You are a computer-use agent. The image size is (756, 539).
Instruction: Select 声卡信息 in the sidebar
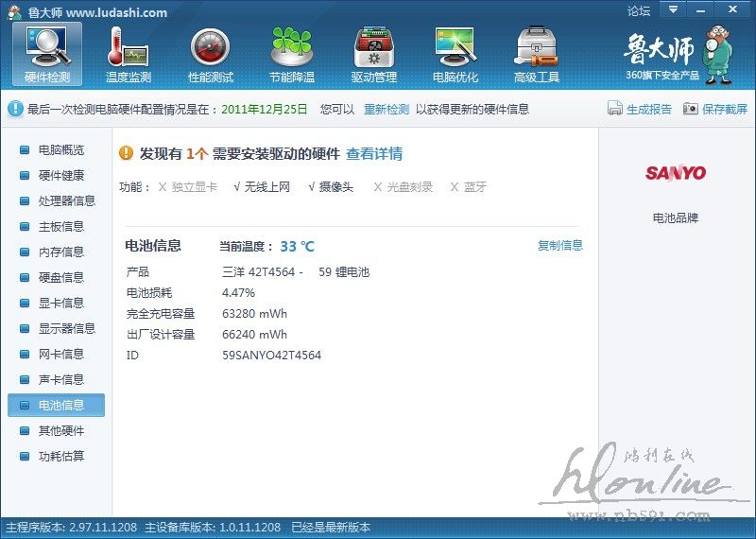click(x=61, y=380)
